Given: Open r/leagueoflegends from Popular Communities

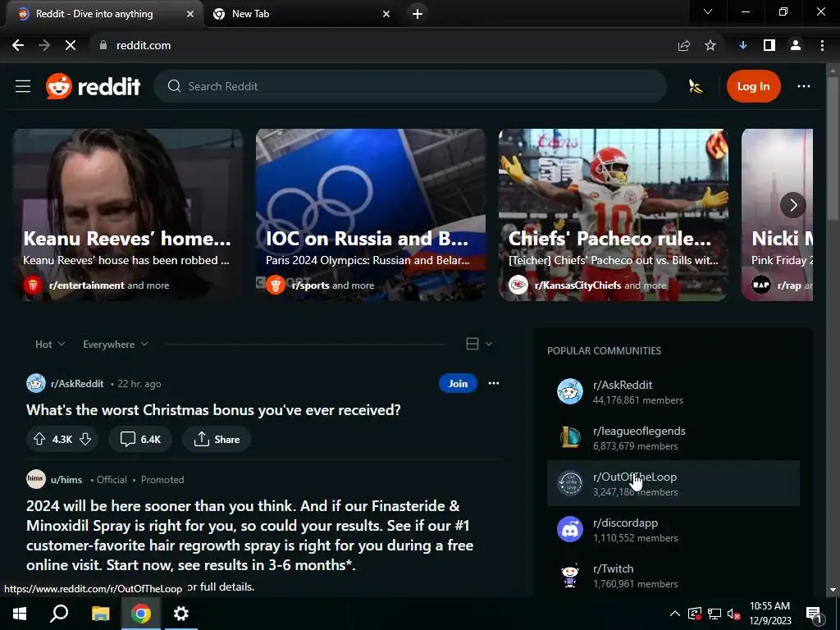Looking at the screenshot, I should click(673, 438).
